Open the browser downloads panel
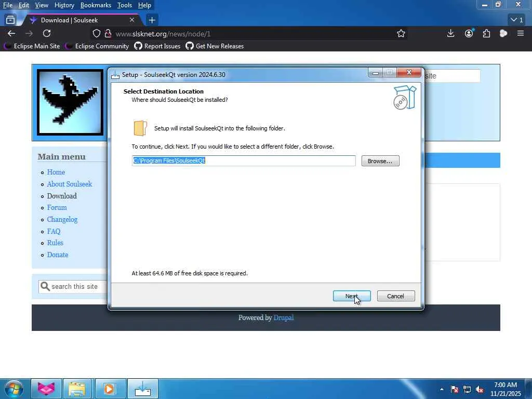The height and width of the screenshot is (399, 532). (x=450, y=33)
